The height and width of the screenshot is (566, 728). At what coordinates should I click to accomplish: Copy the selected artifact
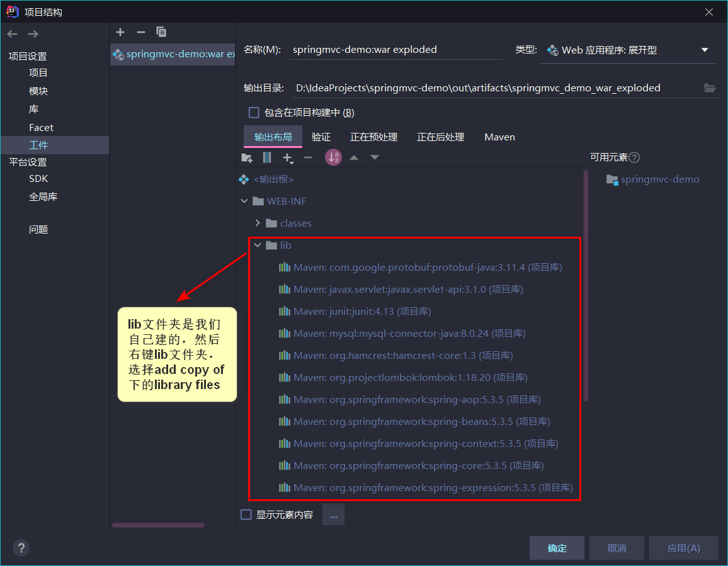click(161, 32)
